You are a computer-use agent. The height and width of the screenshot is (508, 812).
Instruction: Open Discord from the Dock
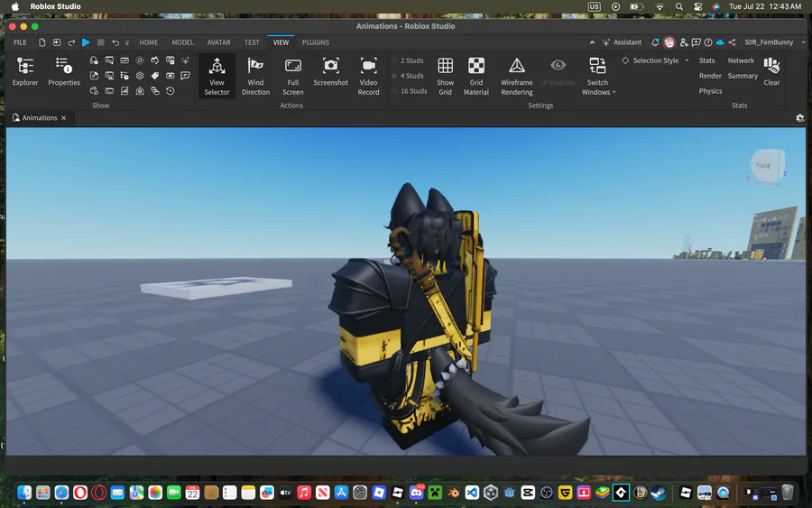(416, 493)
